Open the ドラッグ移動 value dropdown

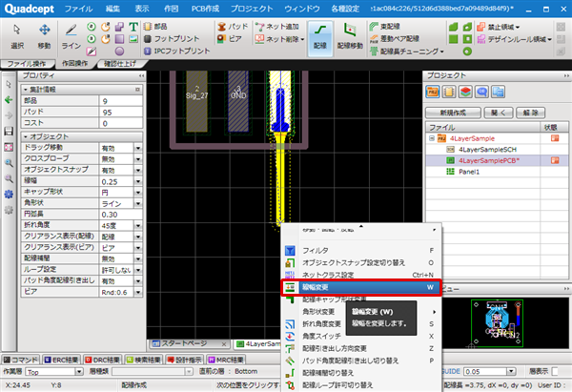tap(138, 148)
